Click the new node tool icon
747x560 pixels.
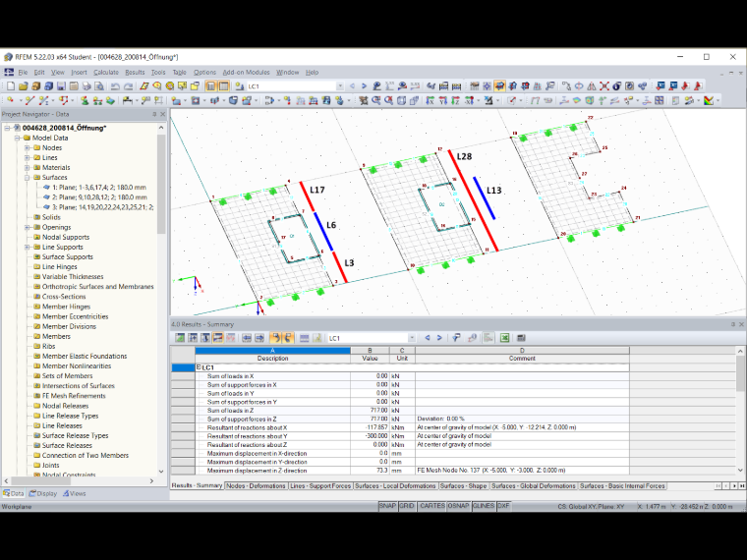tap(10, 100)
